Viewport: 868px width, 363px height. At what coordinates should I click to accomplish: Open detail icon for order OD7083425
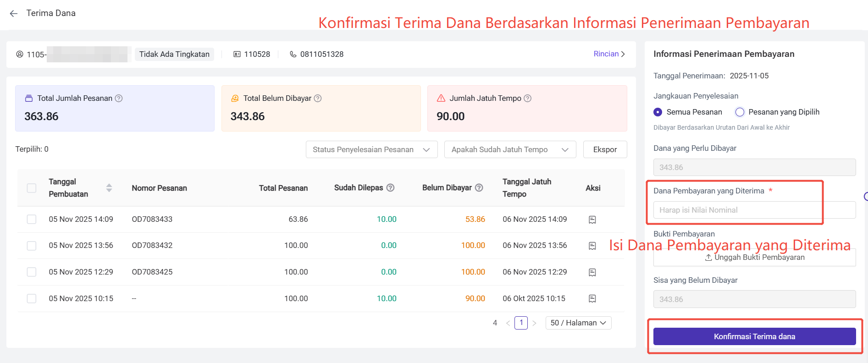click(x=592, y=272)
